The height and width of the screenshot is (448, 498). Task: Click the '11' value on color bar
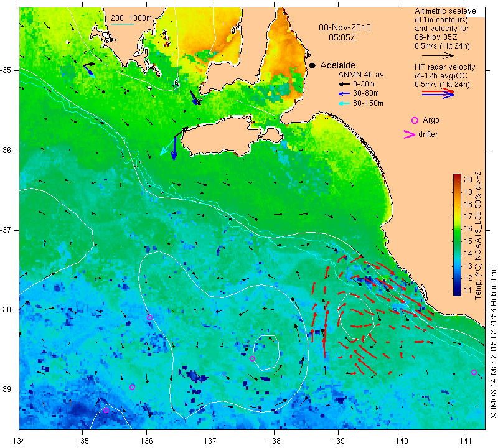point(468,291)
